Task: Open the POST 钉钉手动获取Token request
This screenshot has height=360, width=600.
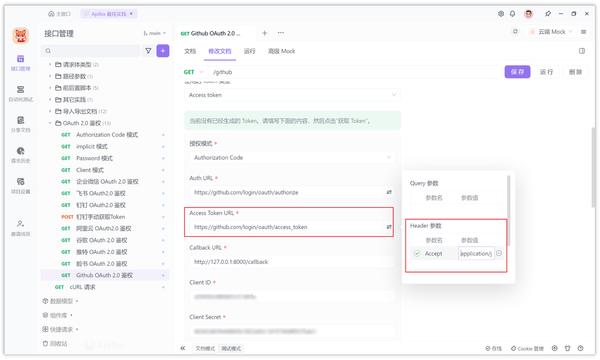Action: (105, 217)
